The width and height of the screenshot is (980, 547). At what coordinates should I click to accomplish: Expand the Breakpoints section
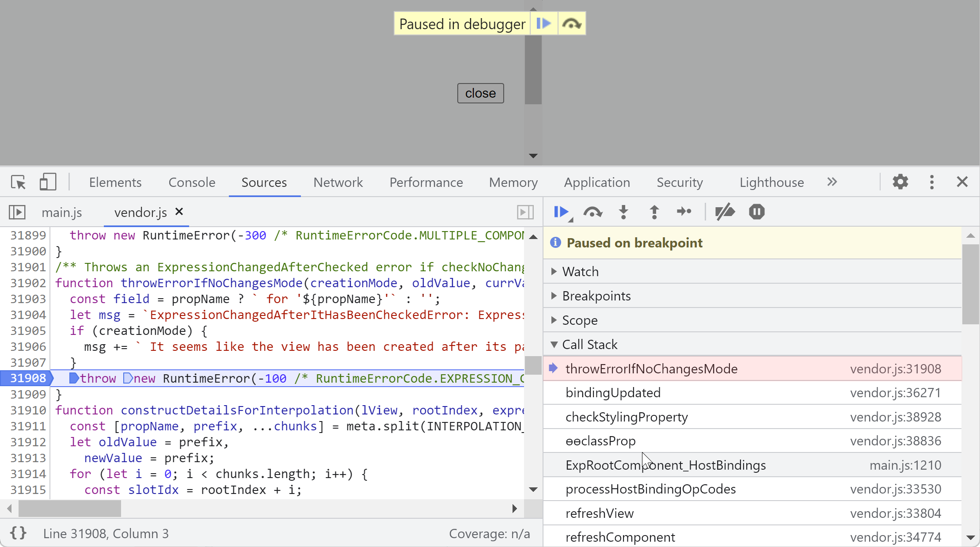[x=752, y=296]
